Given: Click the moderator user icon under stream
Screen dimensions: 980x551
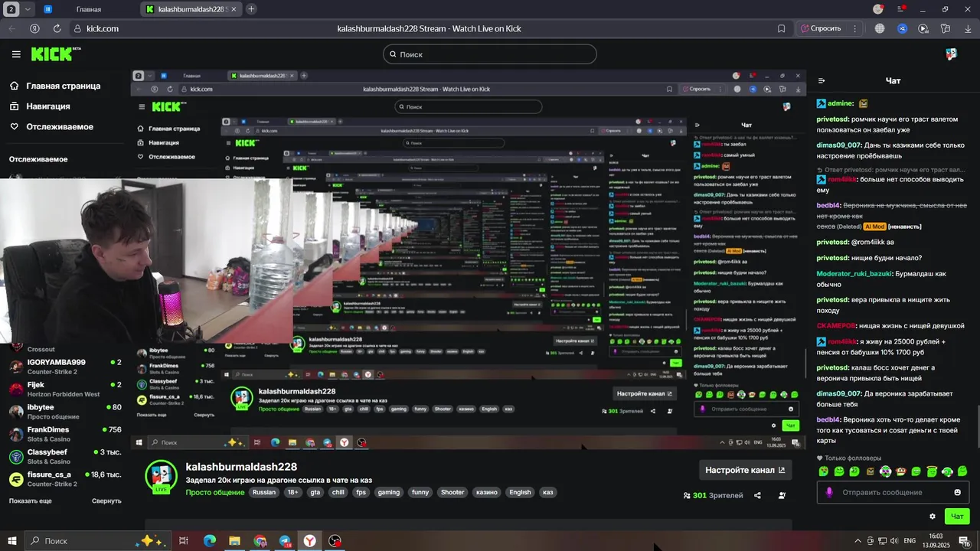Looking at the screenshot, I should click(782, 495).
